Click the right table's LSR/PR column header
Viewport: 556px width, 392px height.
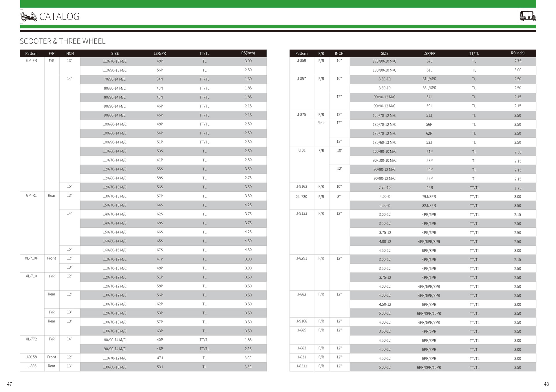429,54
